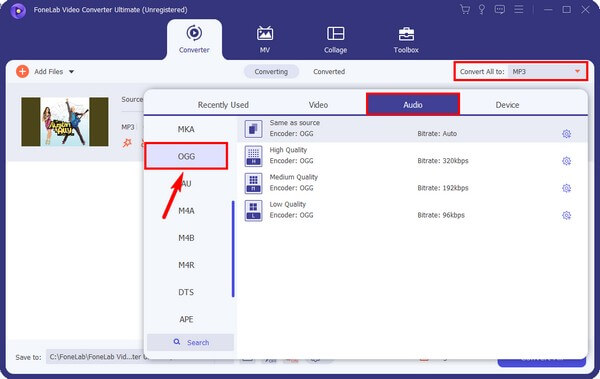Image resolution: width=600 pixels, height=379 pixels.
Task: Click the orange plus Add Files icon
Action: coord(23,71)
